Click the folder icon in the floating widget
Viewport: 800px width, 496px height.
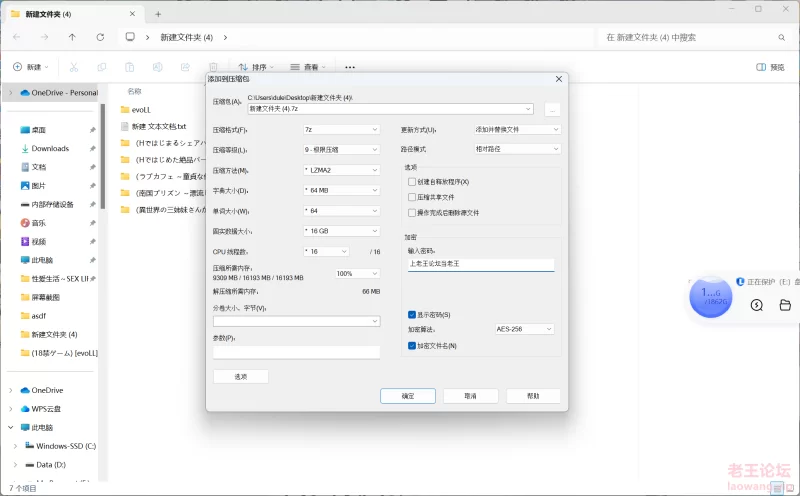[x=785, y=305]
